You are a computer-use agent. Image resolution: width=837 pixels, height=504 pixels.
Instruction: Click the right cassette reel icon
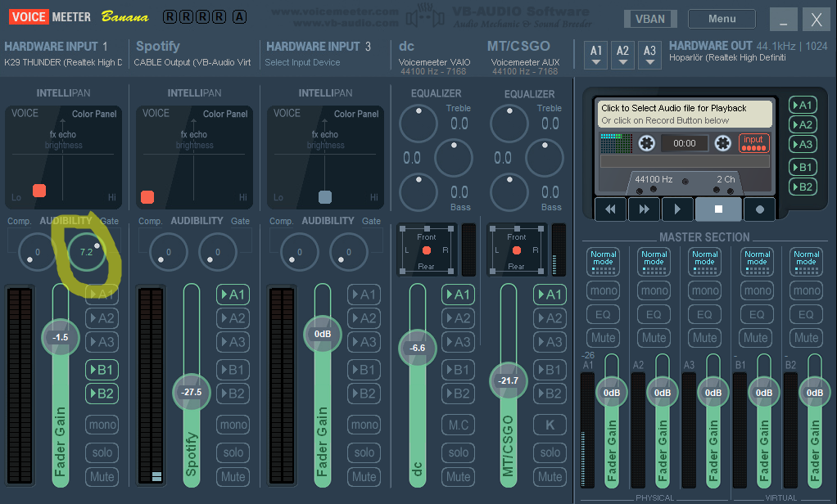click(x=723, y=143)
